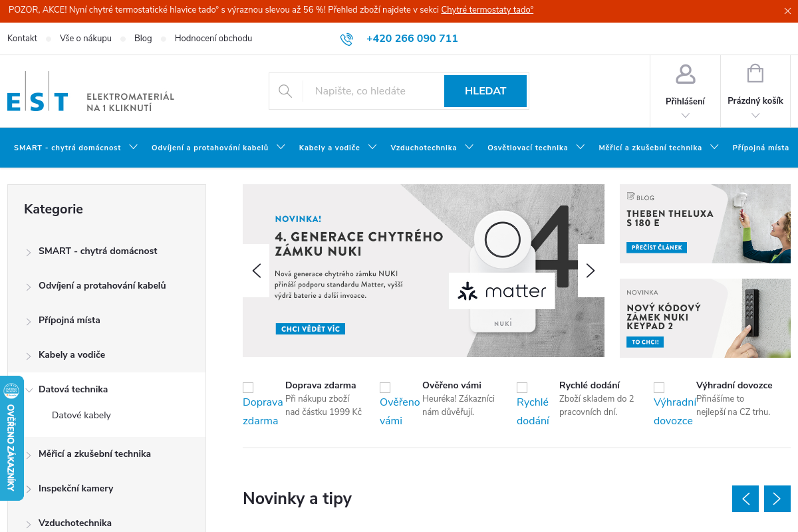Open the Ověřeno zákazníky side badge

[x=11, y=439]
